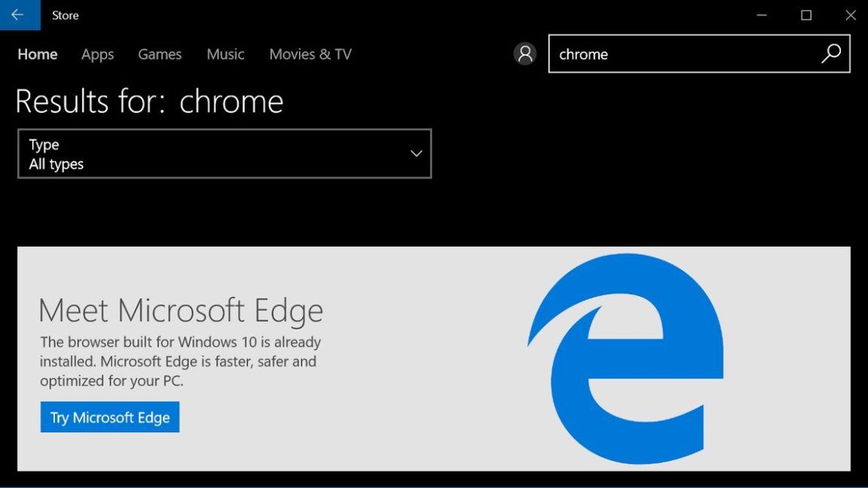
Task: Minimize the Store window
Action: point(763,15)
